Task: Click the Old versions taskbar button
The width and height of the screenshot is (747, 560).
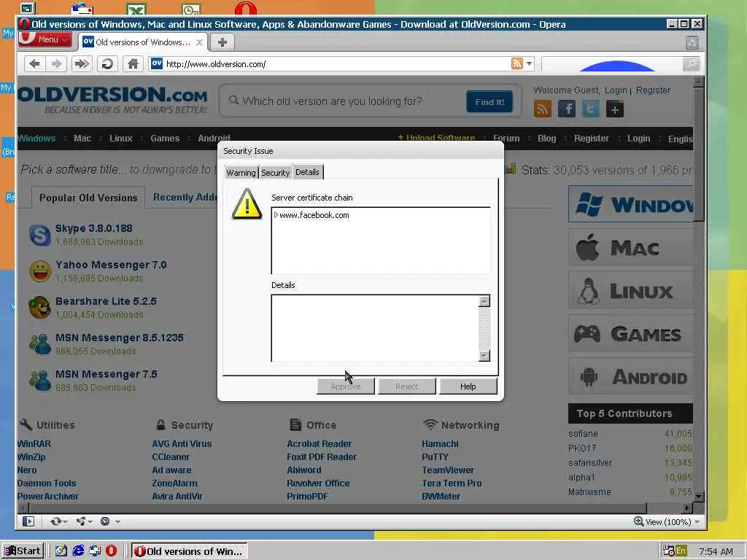Action: click(190, 551)
